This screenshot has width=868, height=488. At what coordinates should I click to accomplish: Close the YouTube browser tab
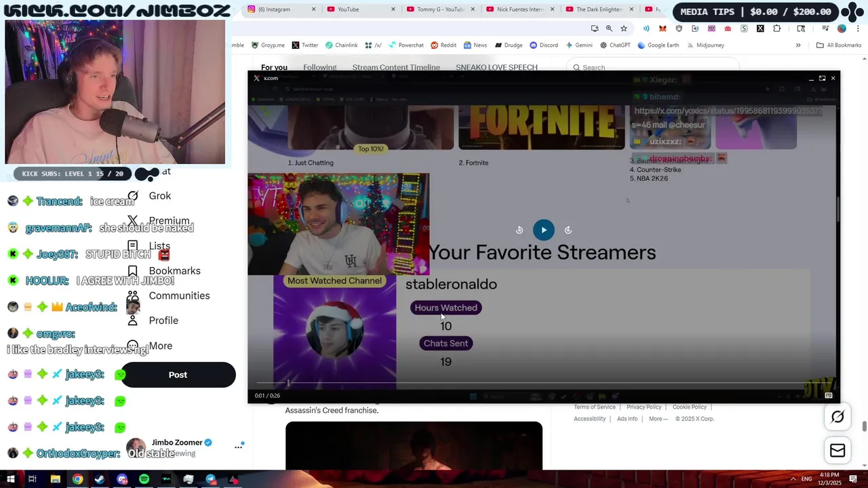click(x=393, y=9)
